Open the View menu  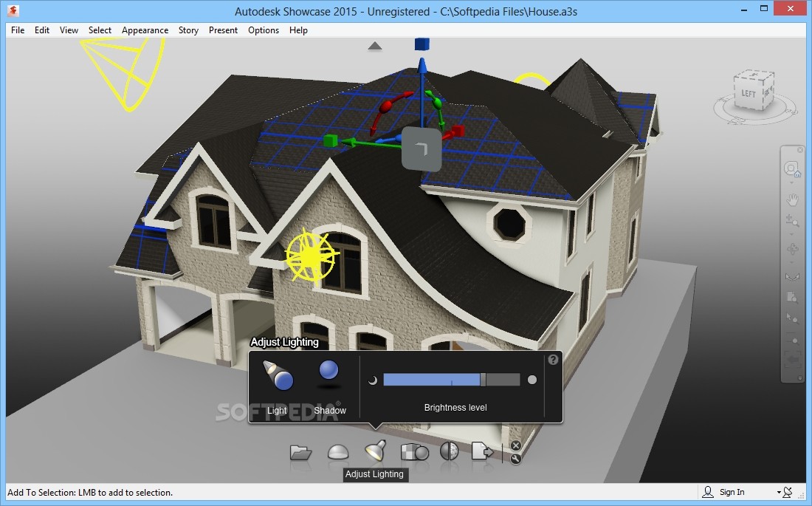click(69, 30)
